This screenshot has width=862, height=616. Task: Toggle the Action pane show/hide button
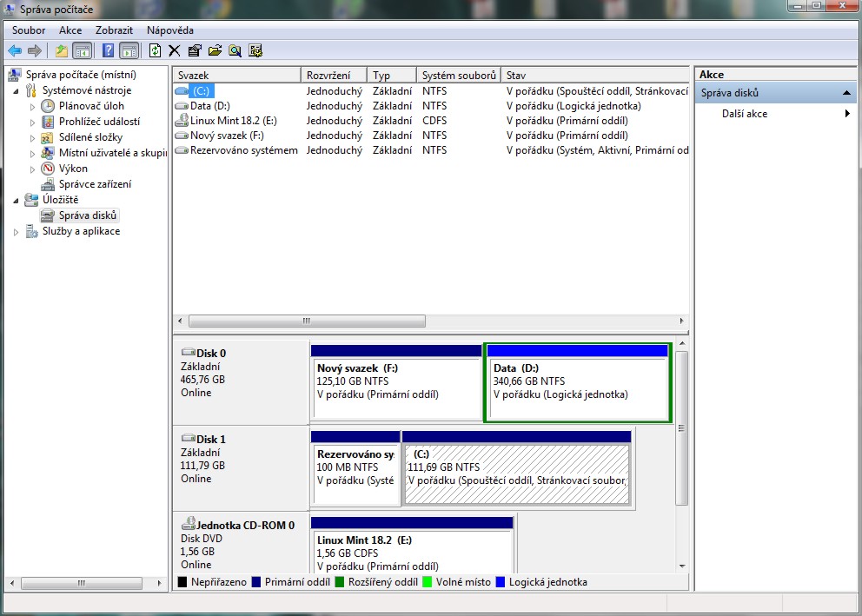coord(129,50)
